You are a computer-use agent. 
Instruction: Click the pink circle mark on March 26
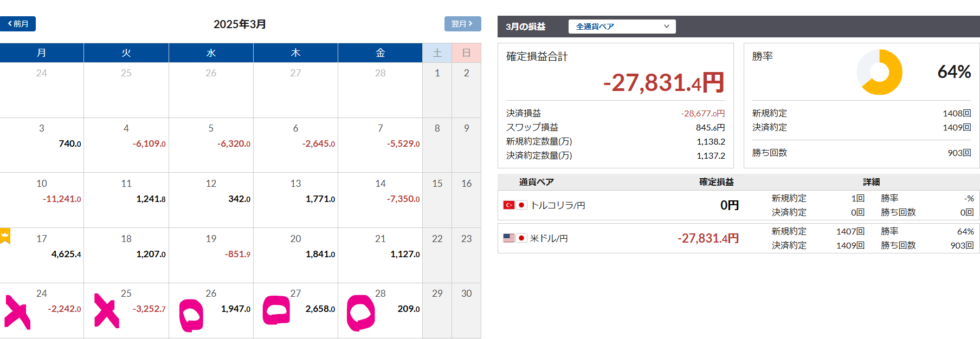pos(191,315)
